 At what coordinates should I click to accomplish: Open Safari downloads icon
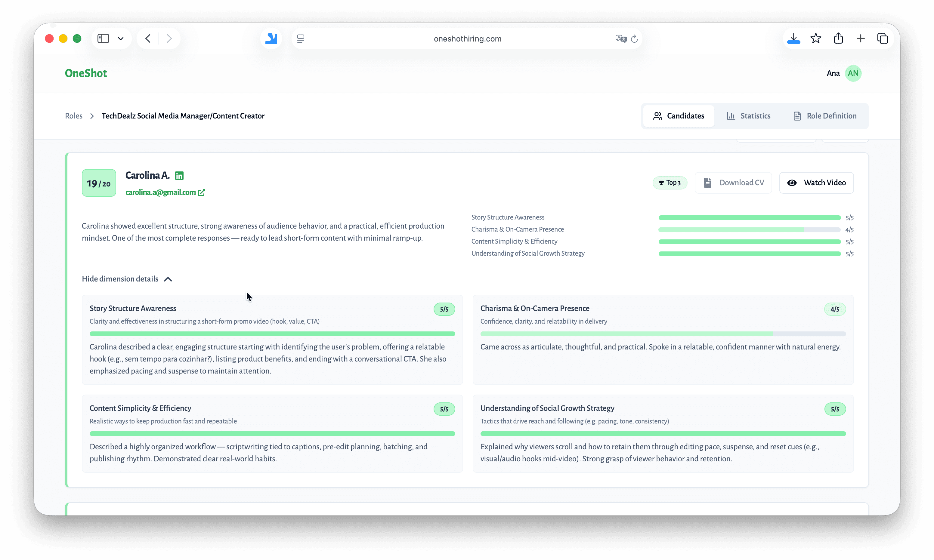[x=793, y=38]
